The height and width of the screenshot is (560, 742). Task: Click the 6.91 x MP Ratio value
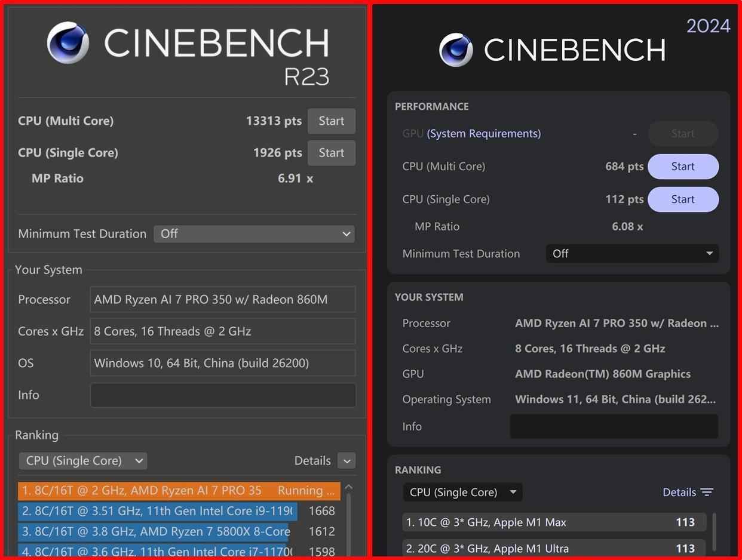click(x=295, y=179)
